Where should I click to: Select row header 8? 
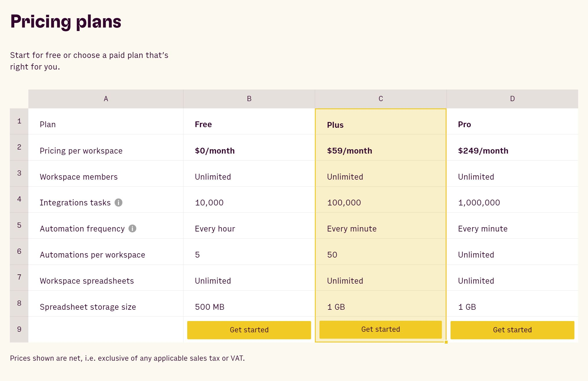click(19, 304)
